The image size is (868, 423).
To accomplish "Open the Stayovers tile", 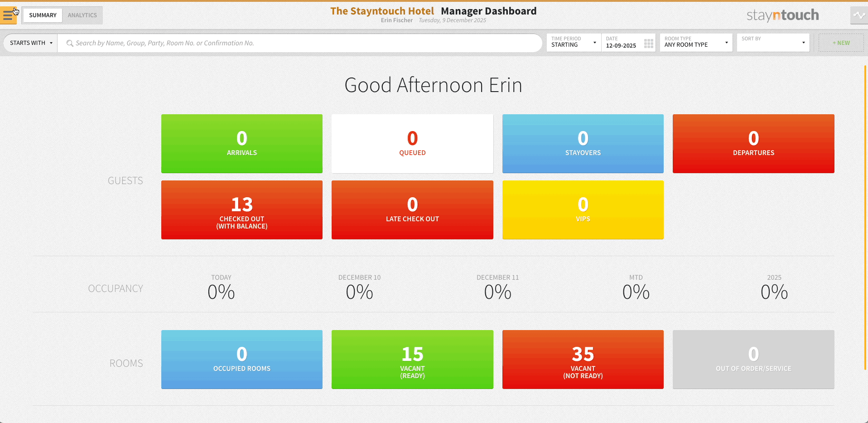I will tap(583, 144).
